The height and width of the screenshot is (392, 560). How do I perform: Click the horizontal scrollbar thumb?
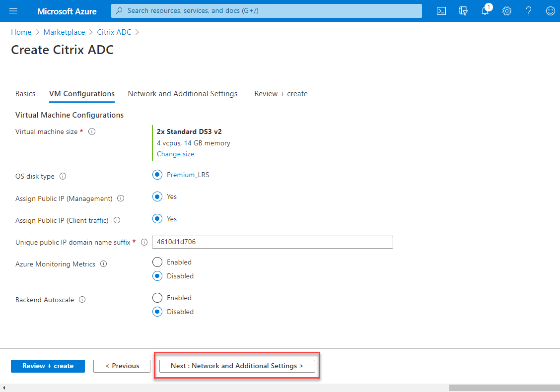pos(504,388)
